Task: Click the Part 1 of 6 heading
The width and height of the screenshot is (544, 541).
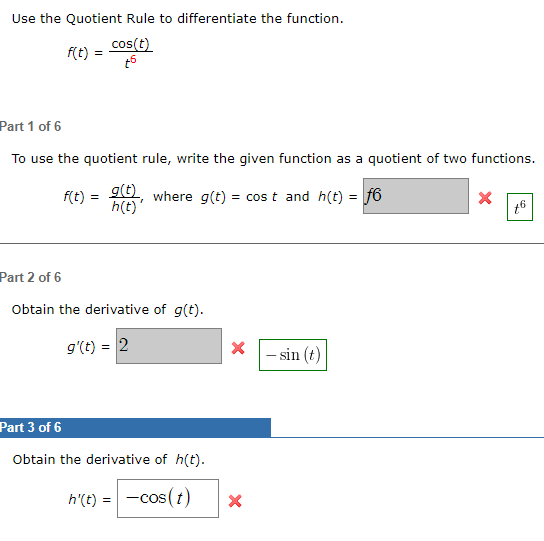Action: click(31, 126)
